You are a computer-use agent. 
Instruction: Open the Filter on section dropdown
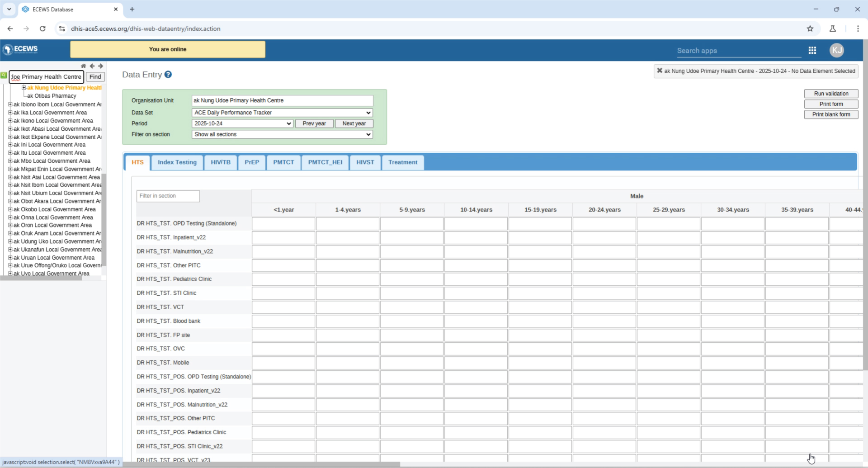282,134
